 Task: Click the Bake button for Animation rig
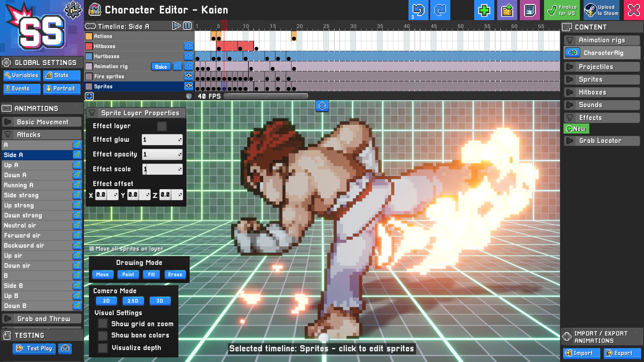[161, 66]
